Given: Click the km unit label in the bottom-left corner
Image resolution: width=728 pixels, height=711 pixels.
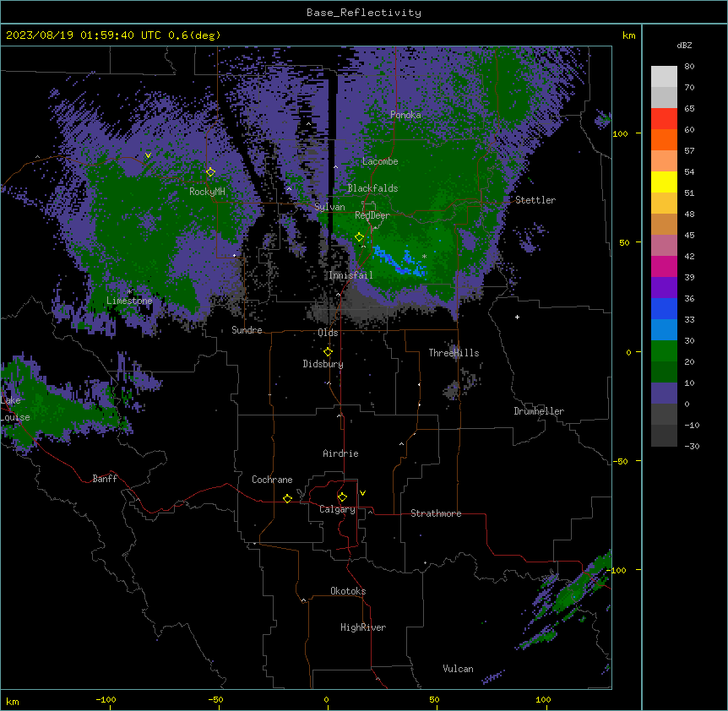Looking at the screenshot, I should 13,702.
